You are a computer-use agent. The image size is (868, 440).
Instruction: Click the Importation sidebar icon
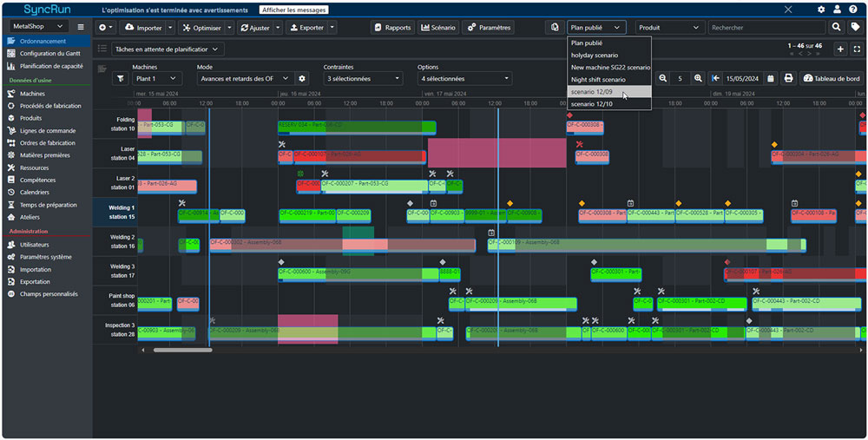11,270
